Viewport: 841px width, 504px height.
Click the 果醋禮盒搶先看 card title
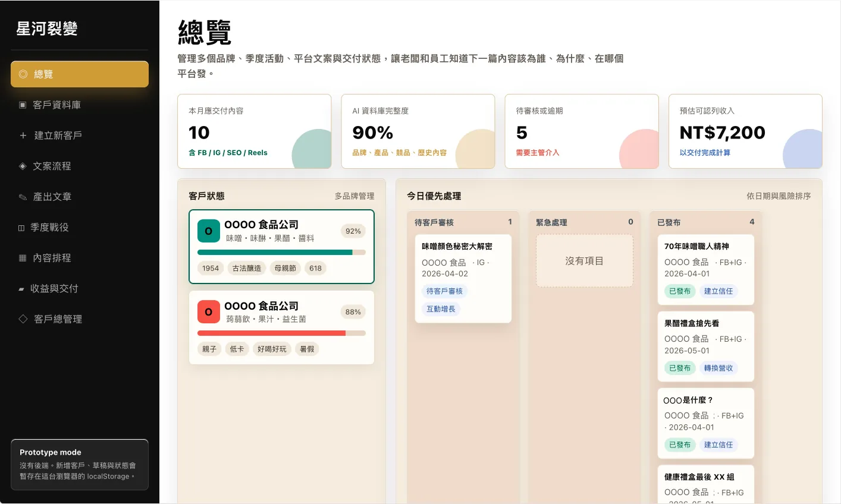click(692, 323)
